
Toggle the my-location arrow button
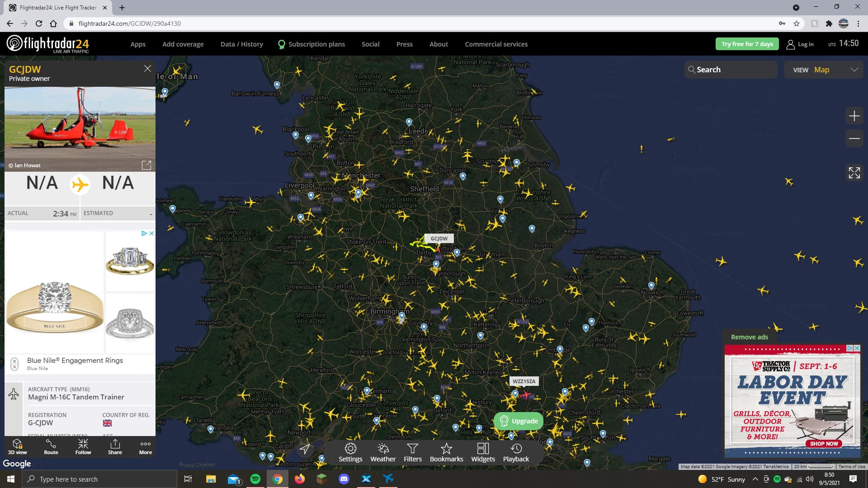[305, 449]
